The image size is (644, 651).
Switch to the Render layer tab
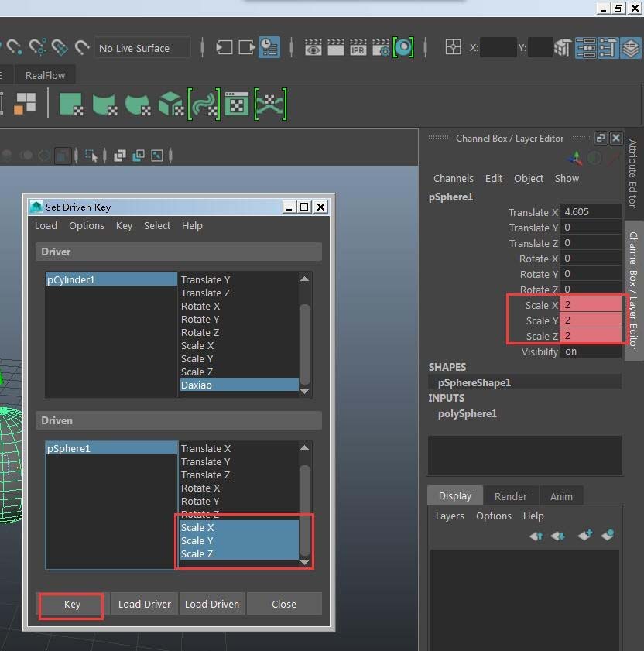pyautogui.click(x=510, y=496)
